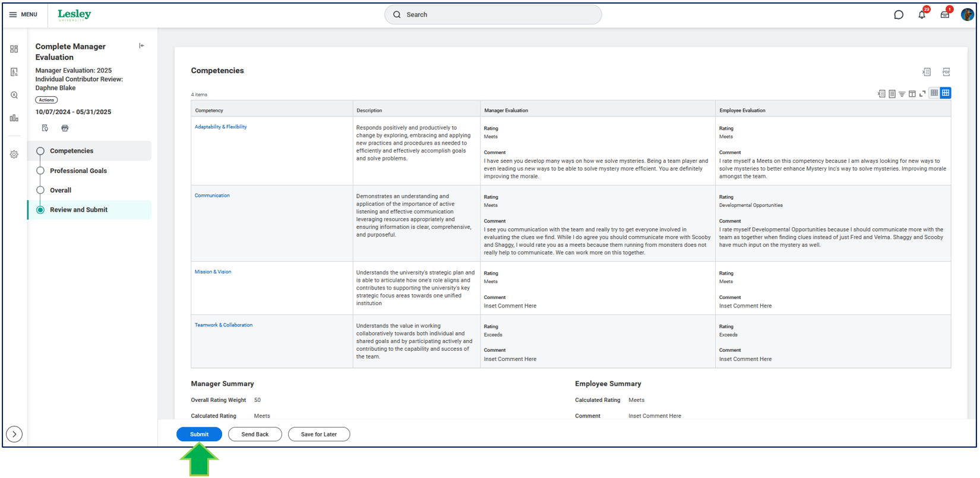This screenshot has height=478, width=980.
Task: Export Competencies table to Excel
Action: click(881, 94)
